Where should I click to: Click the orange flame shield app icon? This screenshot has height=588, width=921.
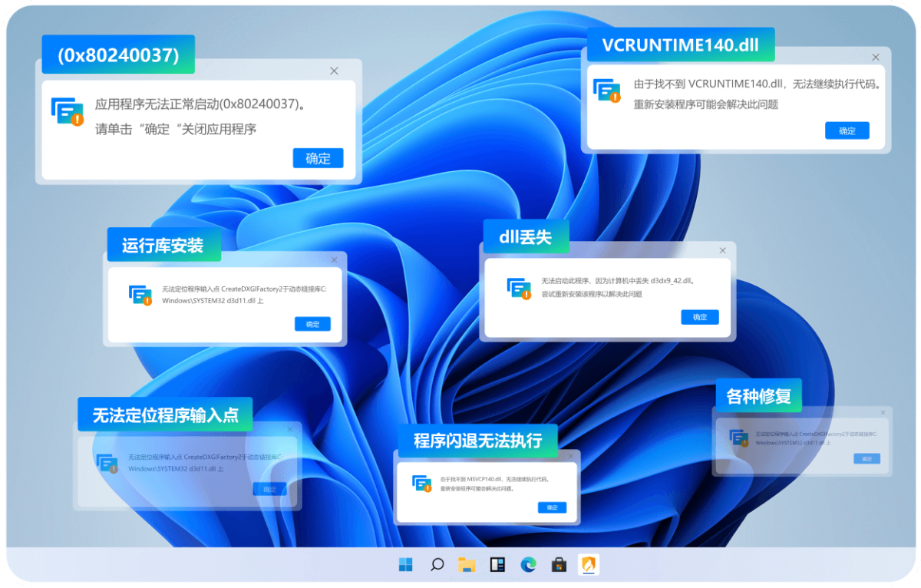[589, 566]
